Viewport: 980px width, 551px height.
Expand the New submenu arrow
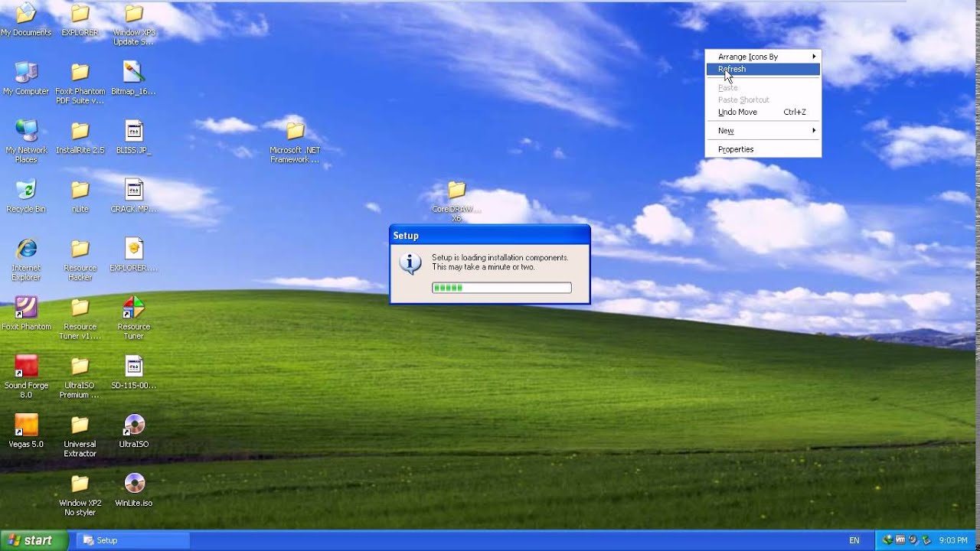[x=814, y=131]
